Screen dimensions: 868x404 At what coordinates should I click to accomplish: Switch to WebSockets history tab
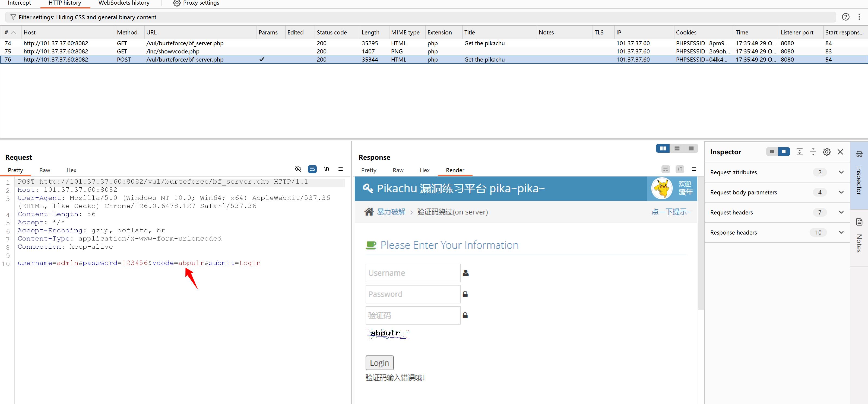coord(124,3)
